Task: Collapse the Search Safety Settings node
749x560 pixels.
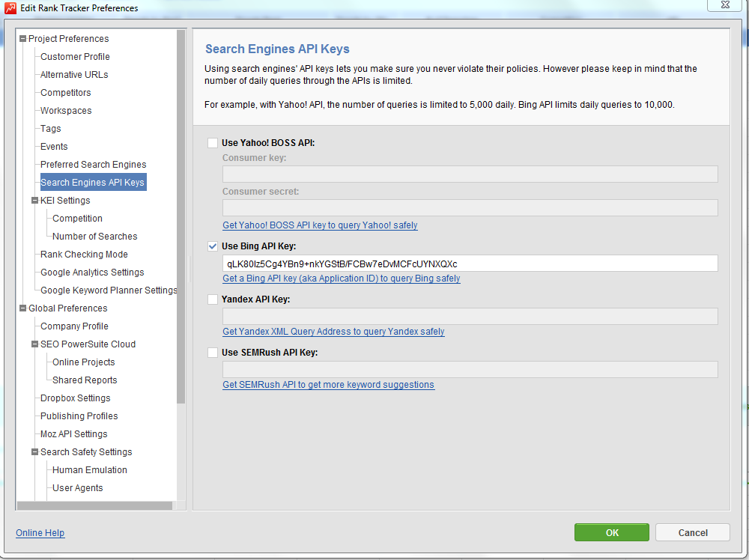Action: (34, 452)
